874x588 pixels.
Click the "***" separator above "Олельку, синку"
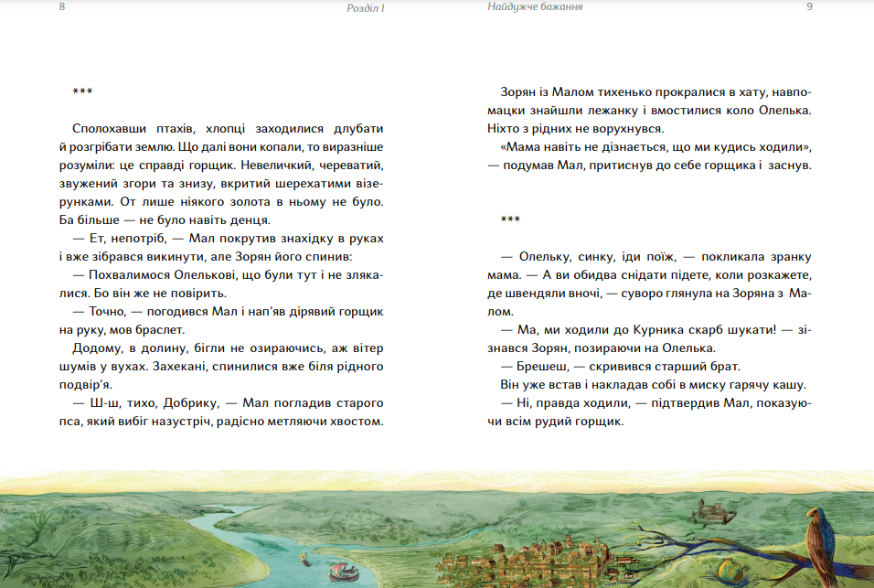pyautogui.click(x=510, y=220)
